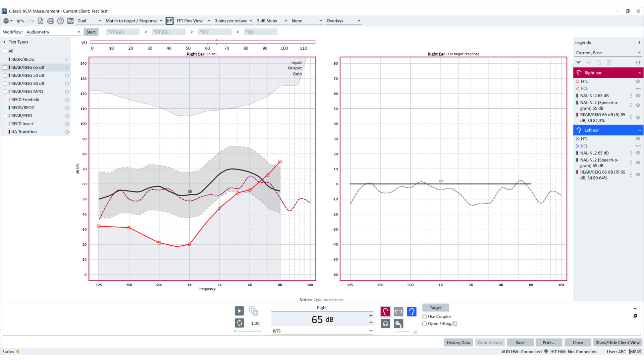Click the probe tube icon
Viewport: 644px width, 362px height.
click(x=398, y=324)
